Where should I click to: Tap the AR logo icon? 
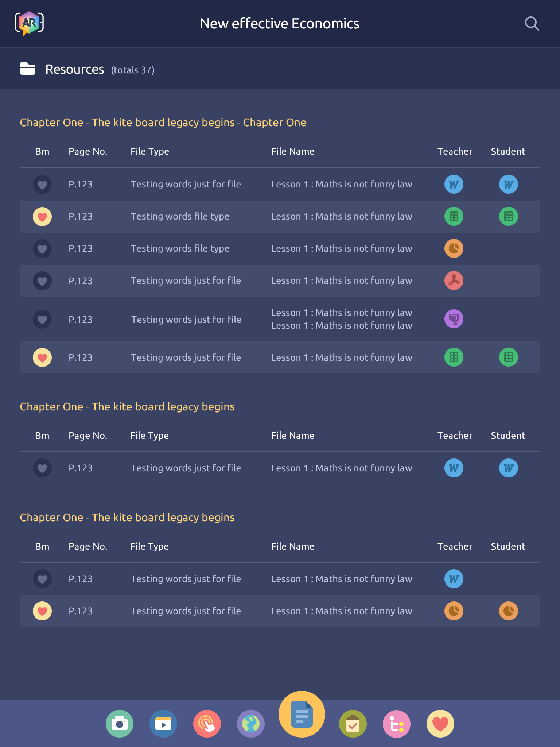click(x=29, y=24)
